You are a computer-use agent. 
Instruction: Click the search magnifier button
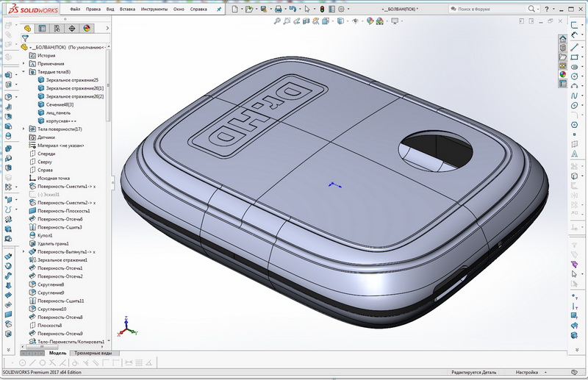(x=531, y=9)
